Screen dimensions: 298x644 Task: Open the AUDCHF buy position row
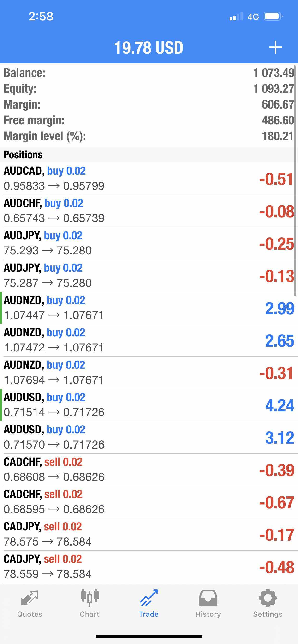tap(148, 211)
